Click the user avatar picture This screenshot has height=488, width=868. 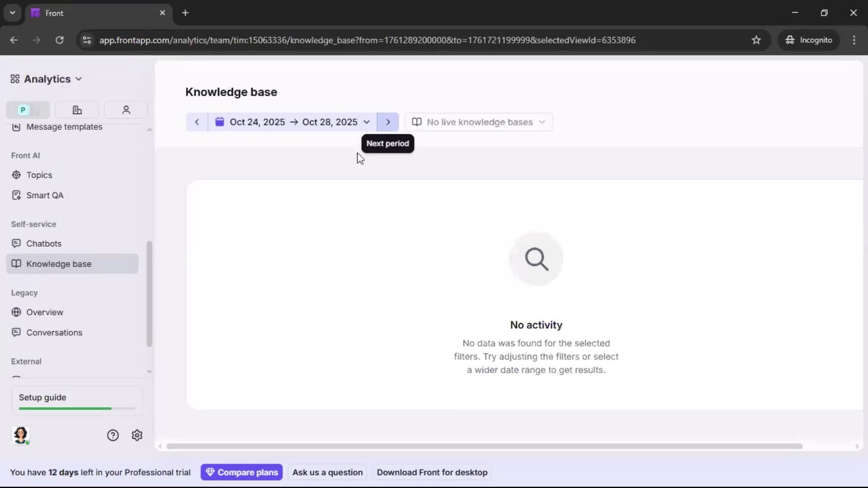pyautogui.click(x=21, y=435)
